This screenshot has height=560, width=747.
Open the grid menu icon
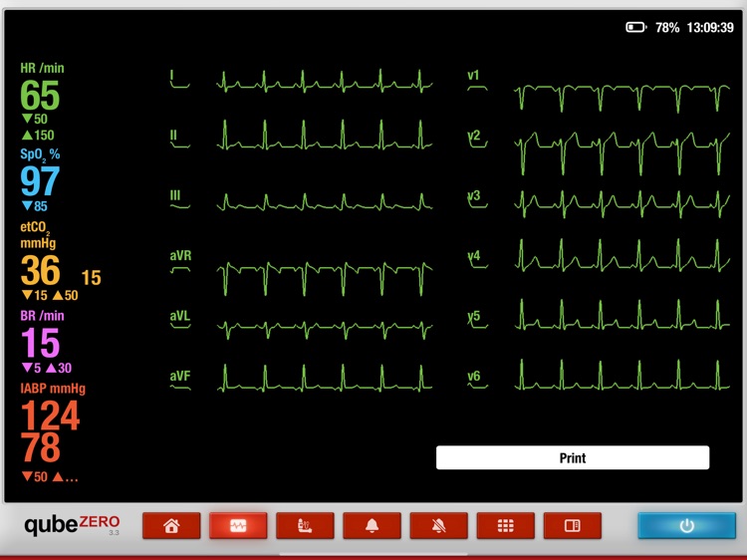pyautogui.click(x=505, y=526)
